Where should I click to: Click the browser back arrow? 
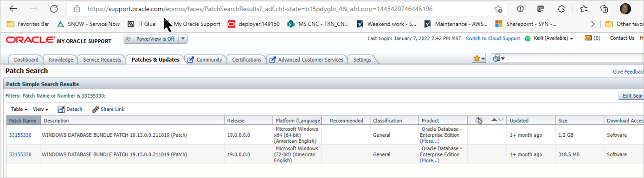[13, 9]
